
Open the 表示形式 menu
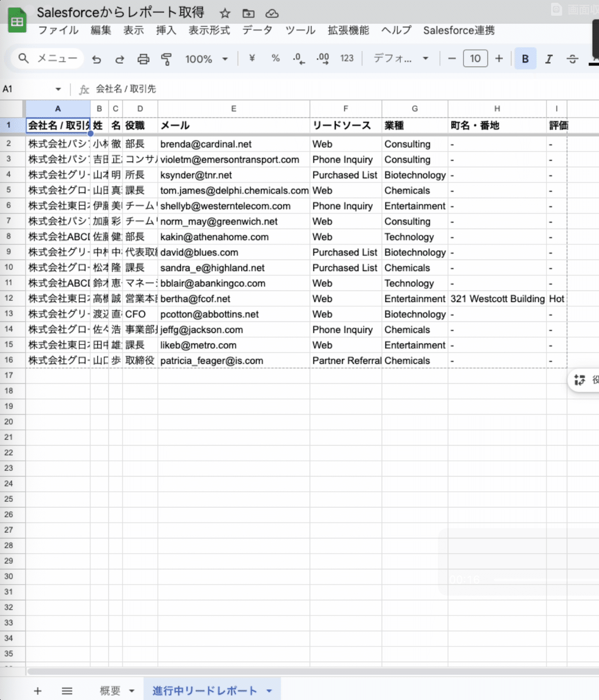point(209,30)
